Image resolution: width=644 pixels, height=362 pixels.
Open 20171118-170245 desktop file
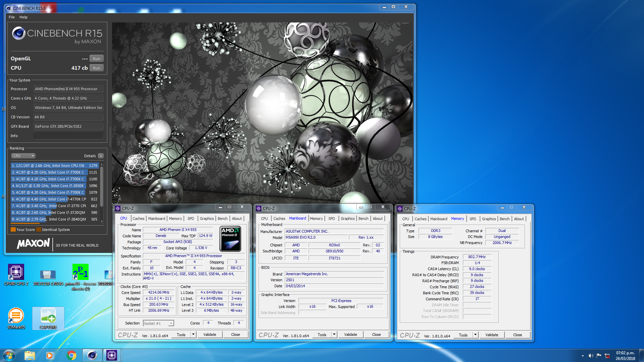click(x=48, y=278)
